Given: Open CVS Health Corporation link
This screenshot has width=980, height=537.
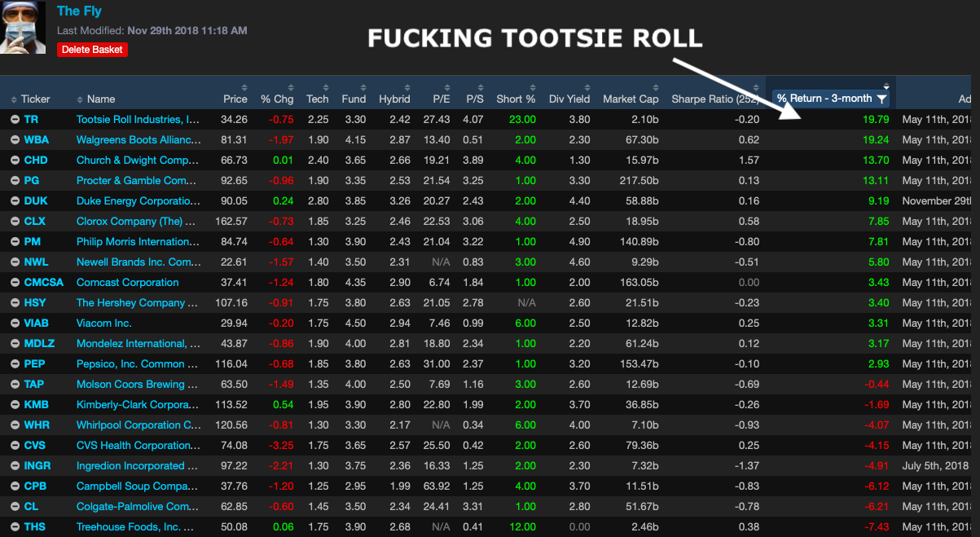Looking at the screenshot, I should 138,445.
